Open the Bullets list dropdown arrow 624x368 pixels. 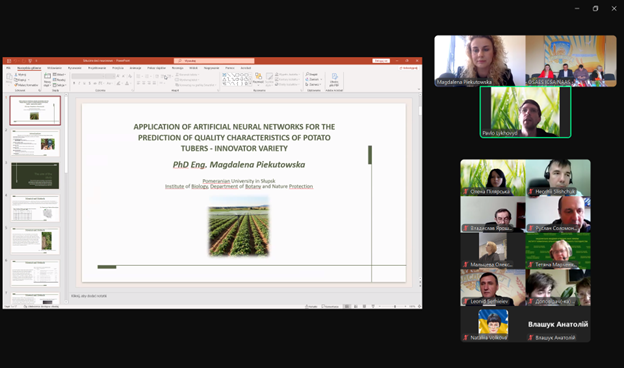pos(142,76)
